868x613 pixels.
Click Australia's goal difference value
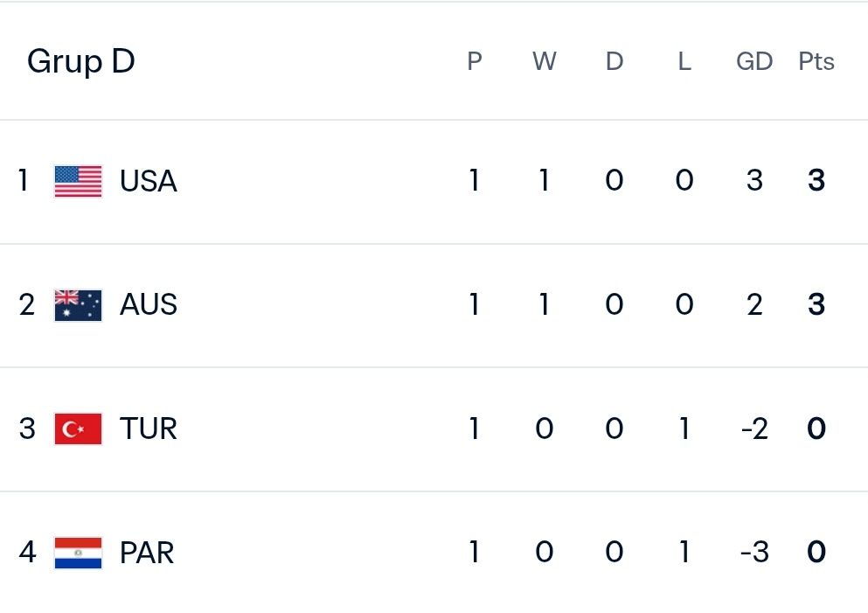[754, 304]
